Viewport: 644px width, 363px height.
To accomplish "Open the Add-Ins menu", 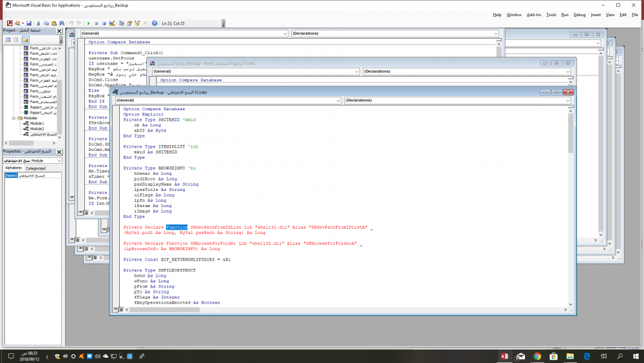I will pos(533,15).
